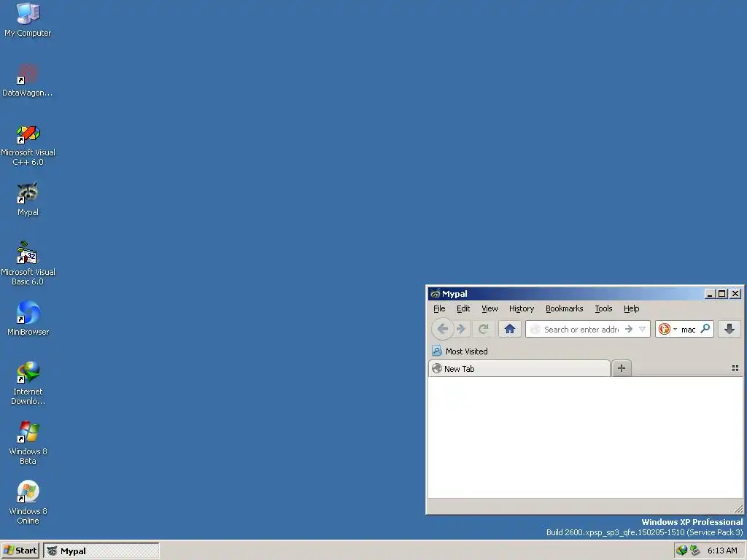Click the globe network tray icon
Image resolution: width=747 pixels, height=560 pixels.
coord(682,551)
